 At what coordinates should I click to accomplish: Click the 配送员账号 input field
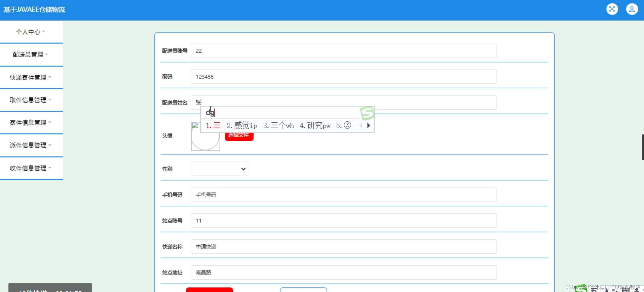pos(343,51)
